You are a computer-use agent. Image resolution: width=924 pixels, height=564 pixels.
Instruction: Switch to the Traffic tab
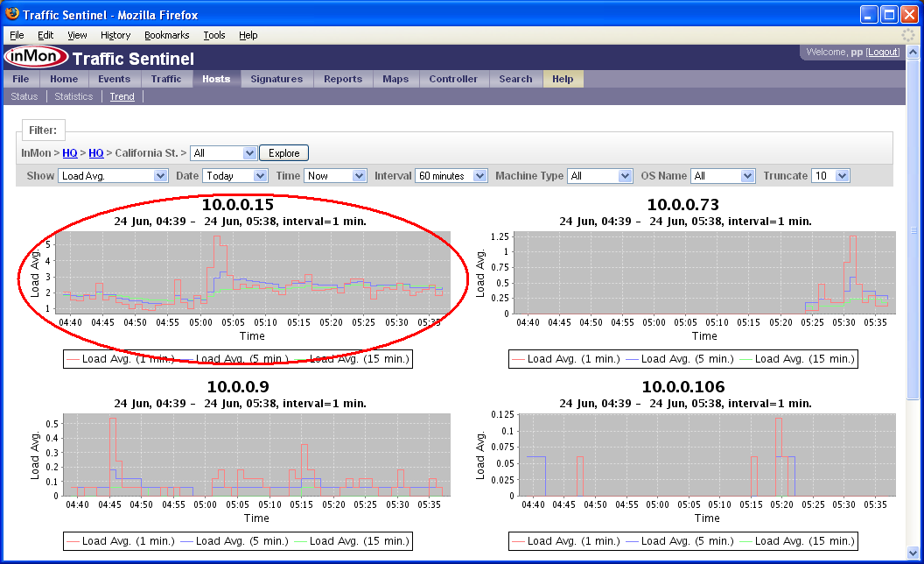165,79
